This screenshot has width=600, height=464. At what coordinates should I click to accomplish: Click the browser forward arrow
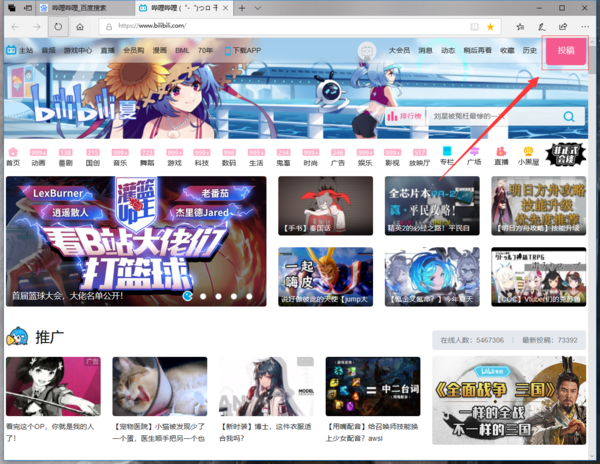coord(37,27)
